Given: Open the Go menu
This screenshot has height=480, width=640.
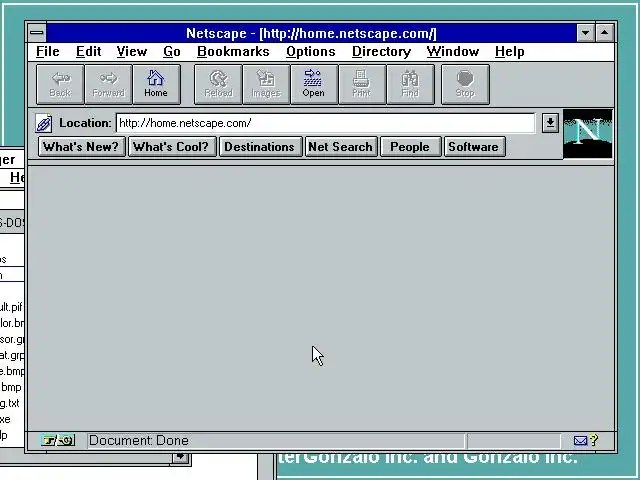Looking at the screenshot, I should (171, 51).
